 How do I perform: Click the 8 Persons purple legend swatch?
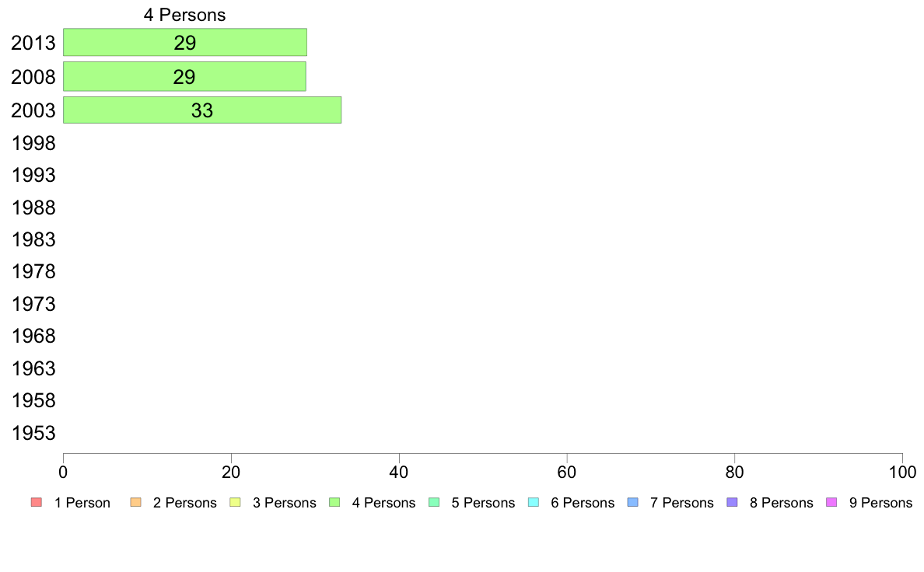coord(733,503)
